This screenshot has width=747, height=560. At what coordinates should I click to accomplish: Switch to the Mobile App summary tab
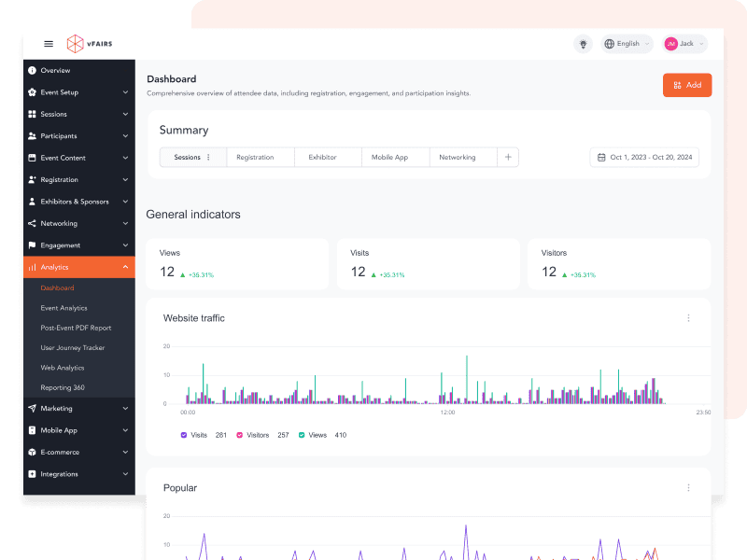tap(396, 157)
